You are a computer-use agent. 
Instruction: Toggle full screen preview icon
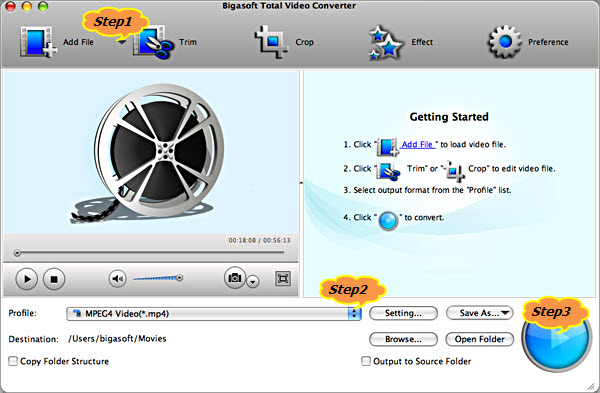(x=283, y=278)
